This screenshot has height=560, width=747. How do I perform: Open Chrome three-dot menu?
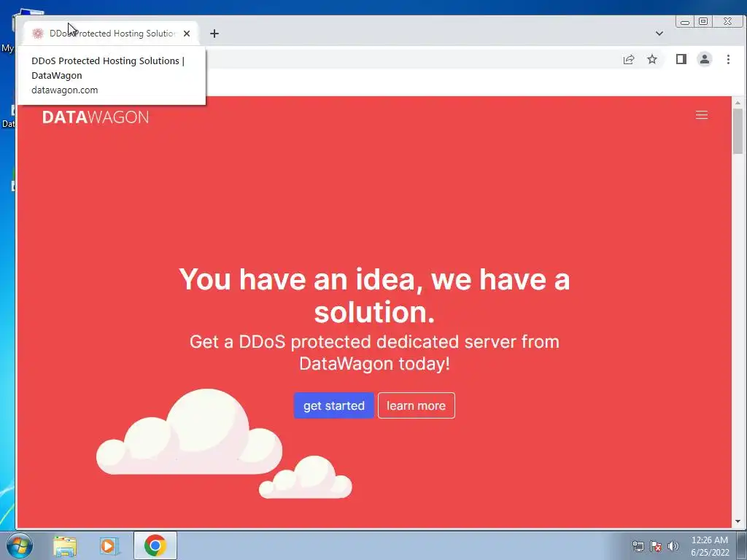click(728, 59)
